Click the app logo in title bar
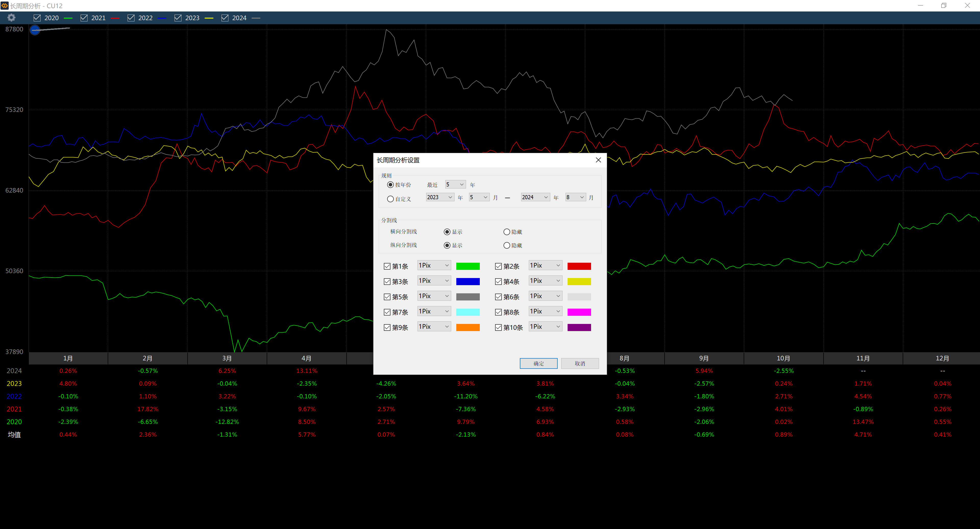 5,5
